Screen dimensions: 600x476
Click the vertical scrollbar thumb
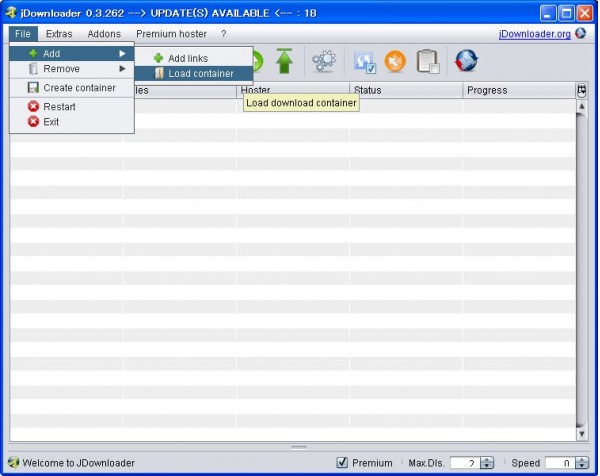(x=582, y=270)
